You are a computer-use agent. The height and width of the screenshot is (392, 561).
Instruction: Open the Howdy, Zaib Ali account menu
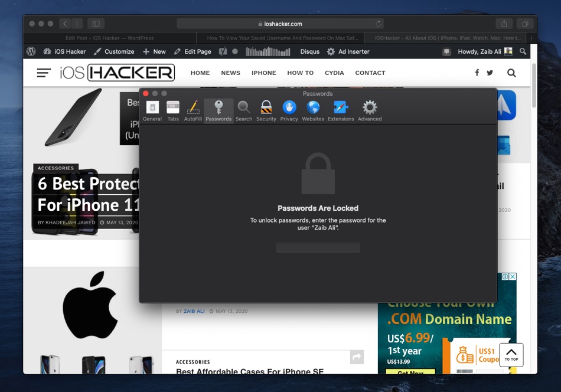485,51
